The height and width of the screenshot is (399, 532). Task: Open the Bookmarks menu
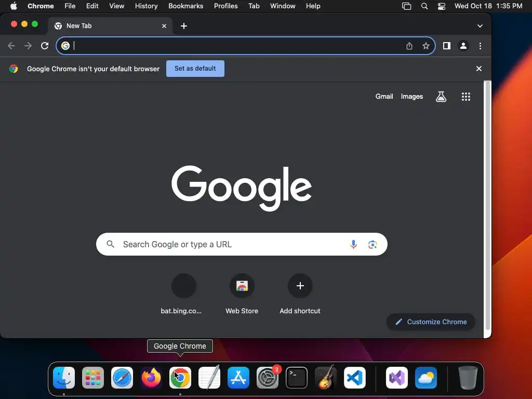coord(185,6)
